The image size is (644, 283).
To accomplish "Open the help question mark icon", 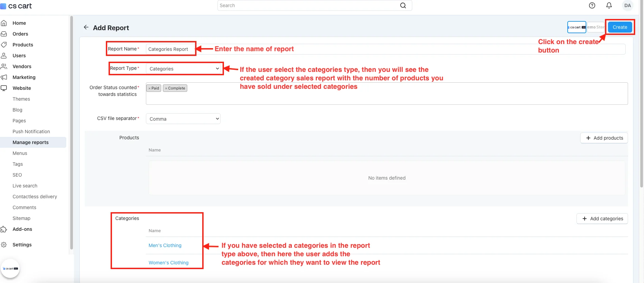I will coord(592,5).
